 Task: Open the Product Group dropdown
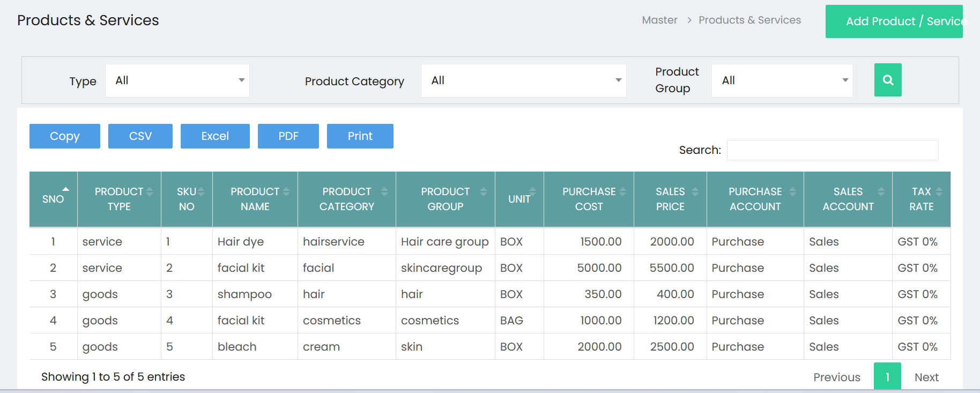tap(782, 80)
